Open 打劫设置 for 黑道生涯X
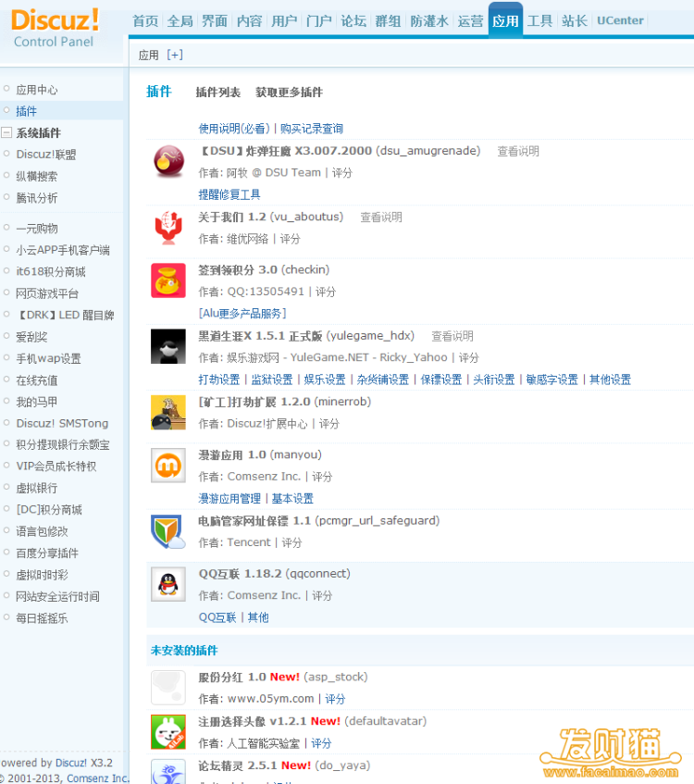This screenshot has height=784, width=694. (x=219, y=380)
